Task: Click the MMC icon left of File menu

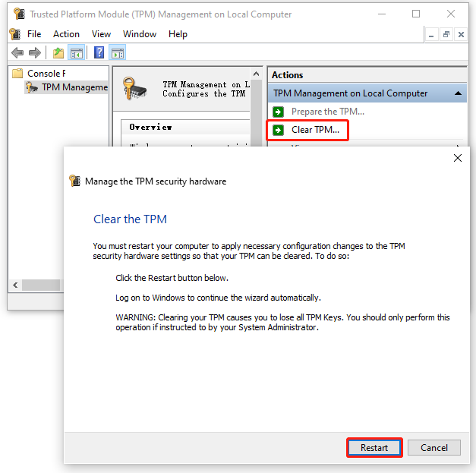Action: pyautogui.click(x=15, y=34)
